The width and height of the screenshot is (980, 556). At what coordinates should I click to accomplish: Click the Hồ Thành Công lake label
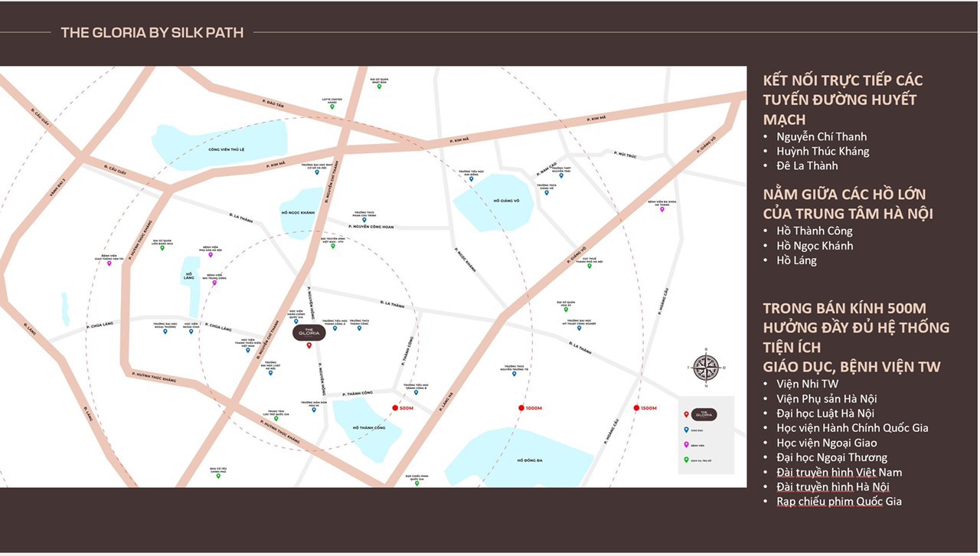tap(364, 427)
